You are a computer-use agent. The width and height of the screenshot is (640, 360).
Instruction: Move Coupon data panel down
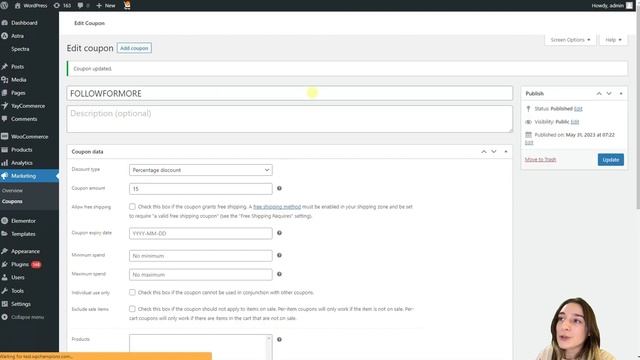point(494,152)
